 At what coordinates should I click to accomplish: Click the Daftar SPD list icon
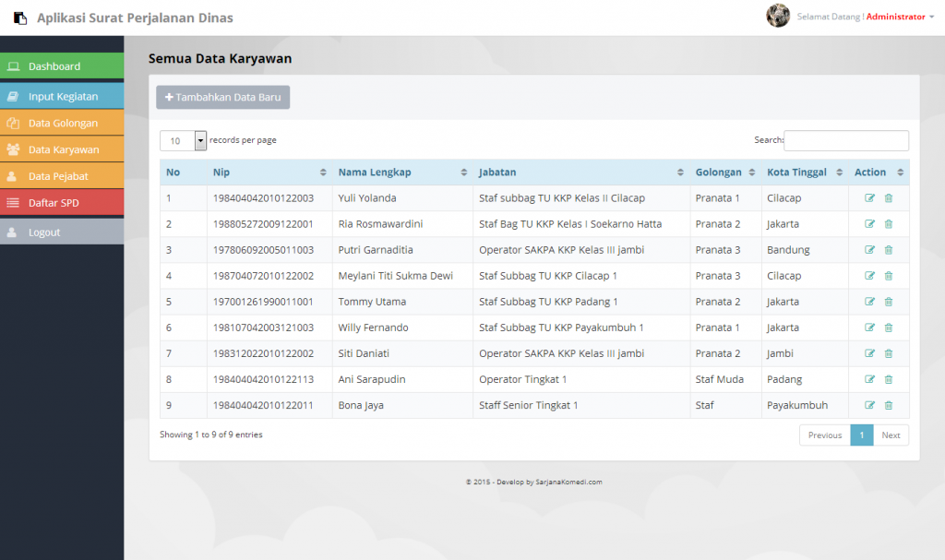click(x=15, y=202)
